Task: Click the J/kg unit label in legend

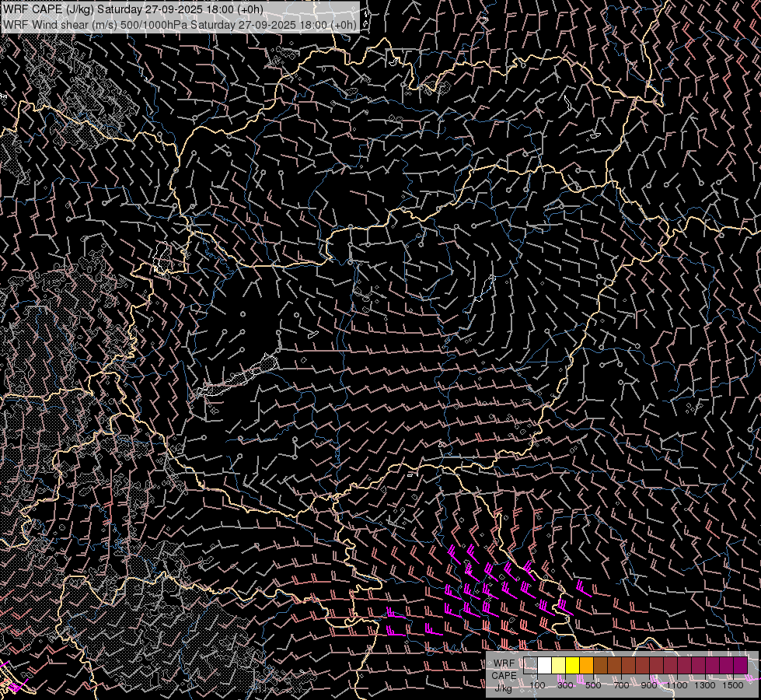Action: click(x=503, y=688)
